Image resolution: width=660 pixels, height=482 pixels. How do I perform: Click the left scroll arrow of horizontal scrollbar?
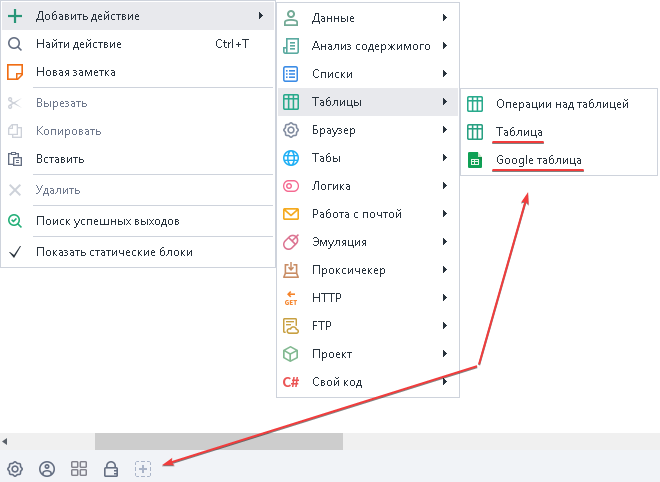click(5, 441)
